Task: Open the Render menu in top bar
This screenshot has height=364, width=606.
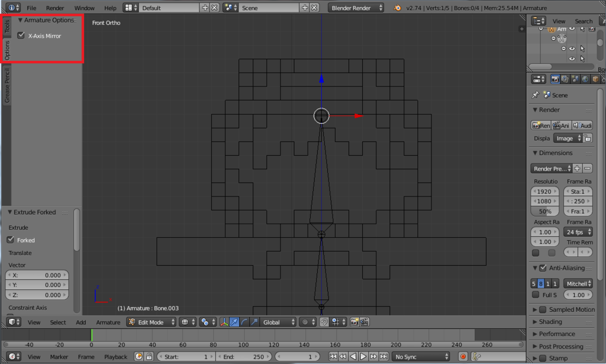Action: pos(55,8)
